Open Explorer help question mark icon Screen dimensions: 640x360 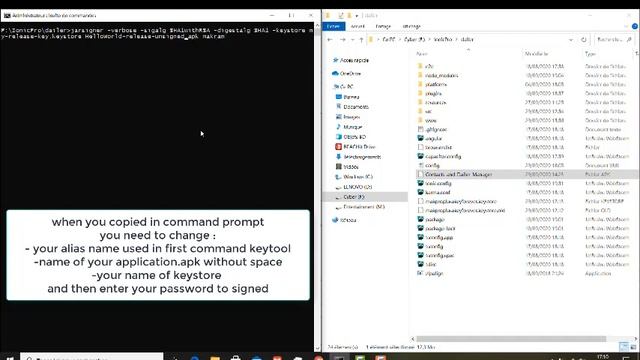click(635, 26)
